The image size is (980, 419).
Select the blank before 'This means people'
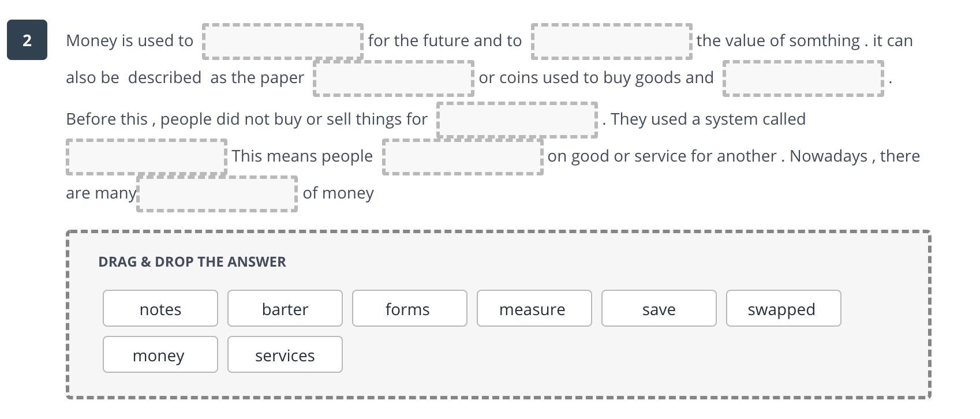[147, 157]
